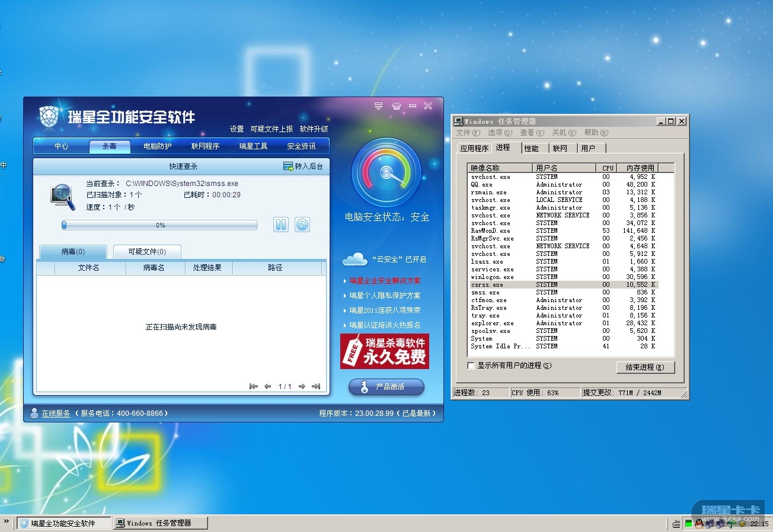Click the 瑞星全功能安全软件 taskbar button

pyautogui.click(x=63, y=523)
